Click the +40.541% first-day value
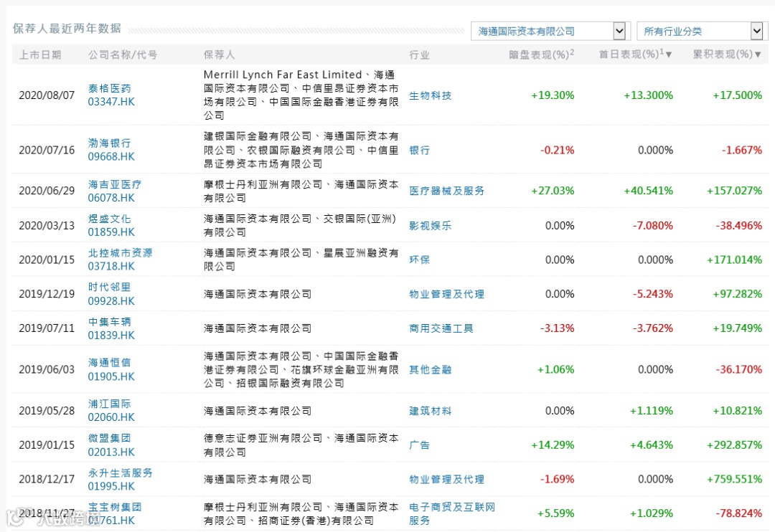This screenshot has height=532, width=775. click(x=648, y=191)
